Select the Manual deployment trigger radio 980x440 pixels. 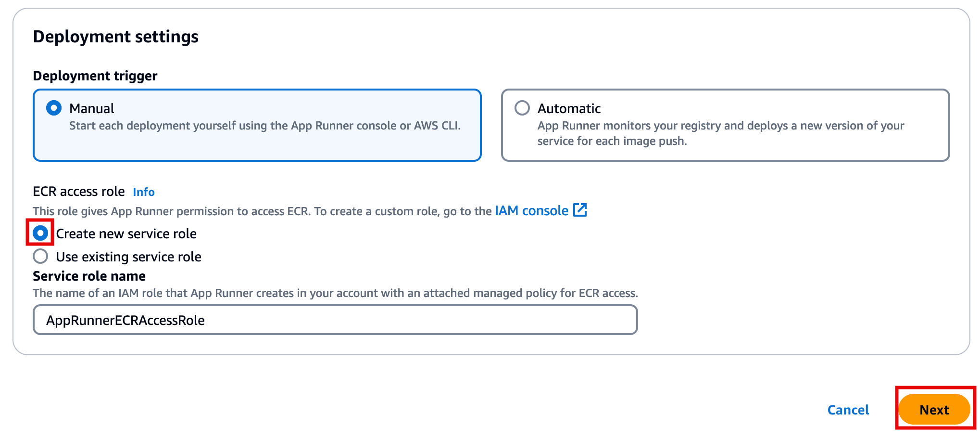(x=54, y=108)
